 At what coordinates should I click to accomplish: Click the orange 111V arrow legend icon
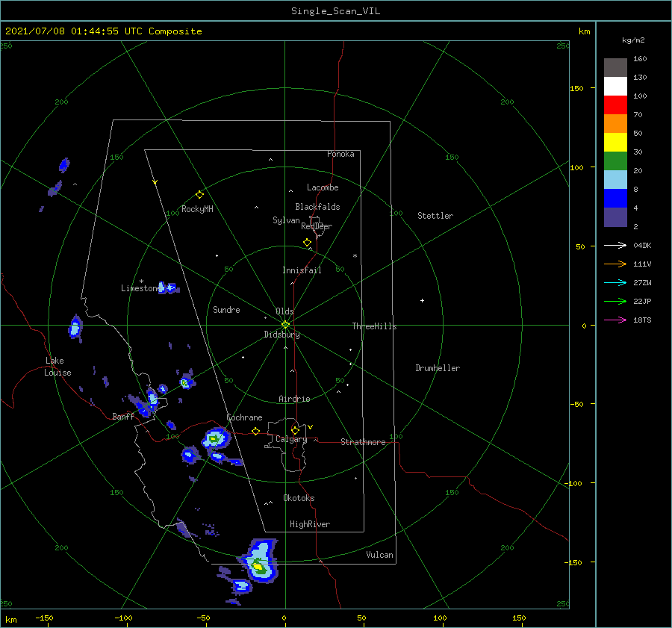(615, 264)
